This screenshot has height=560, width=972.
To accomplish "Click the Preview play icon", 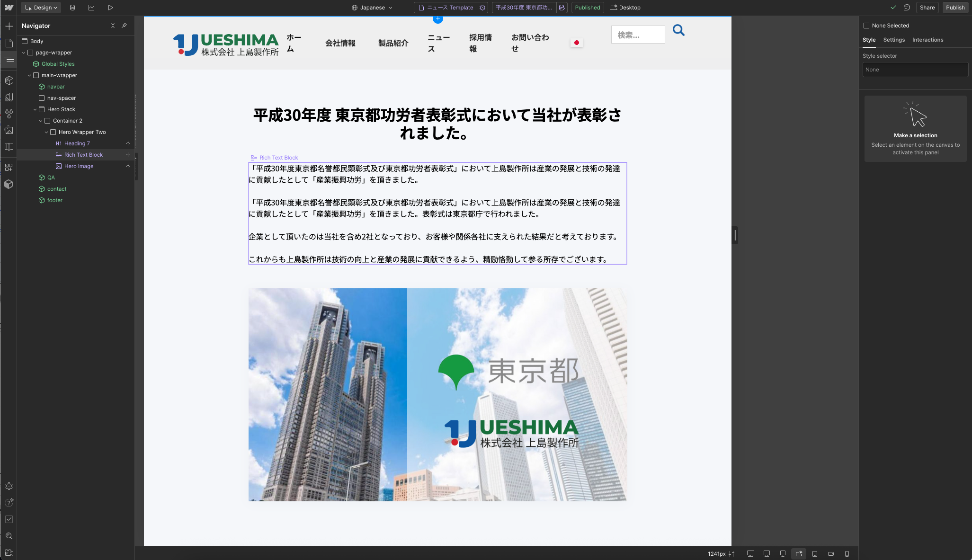I will (x=110, y=8).
